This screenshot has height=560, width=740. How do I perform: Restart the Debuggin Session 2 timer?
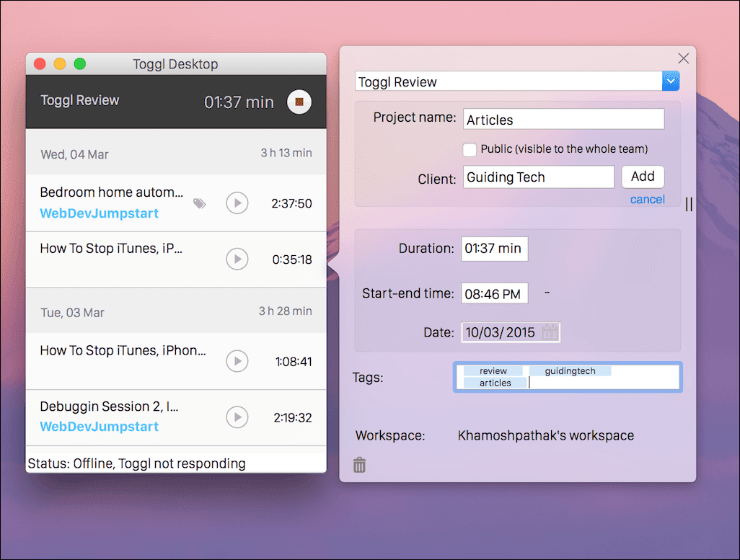click(x=237, y=417)
